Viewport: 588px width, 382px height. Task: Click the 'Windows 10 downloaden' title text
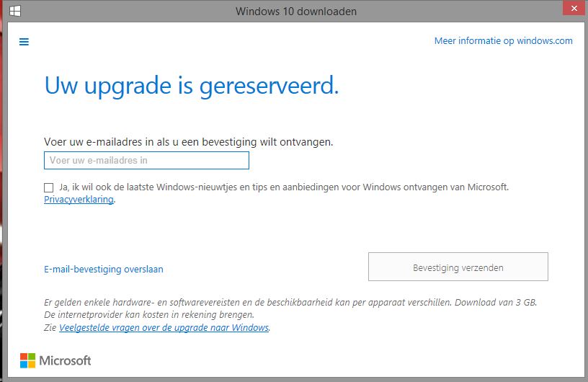tap(295, 11)
